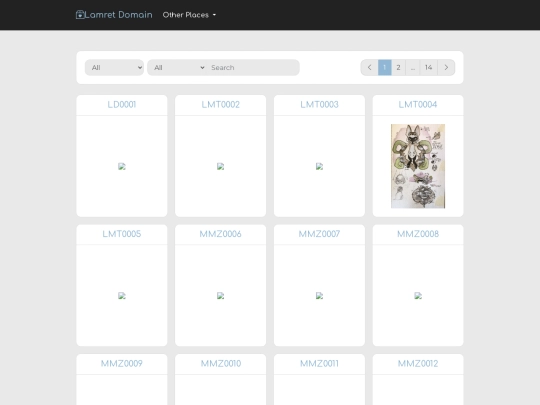Viewport: 540px width, 405px height.
Task: Open the MMZ0010 title link
Action: point(221,364)
